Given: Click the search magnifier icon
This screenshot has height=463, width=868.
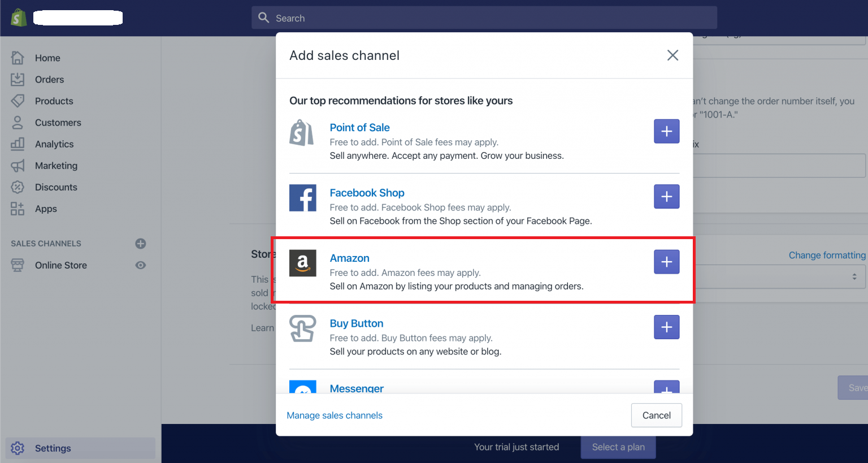Looking at the screenshot, I should pos(263,18).
